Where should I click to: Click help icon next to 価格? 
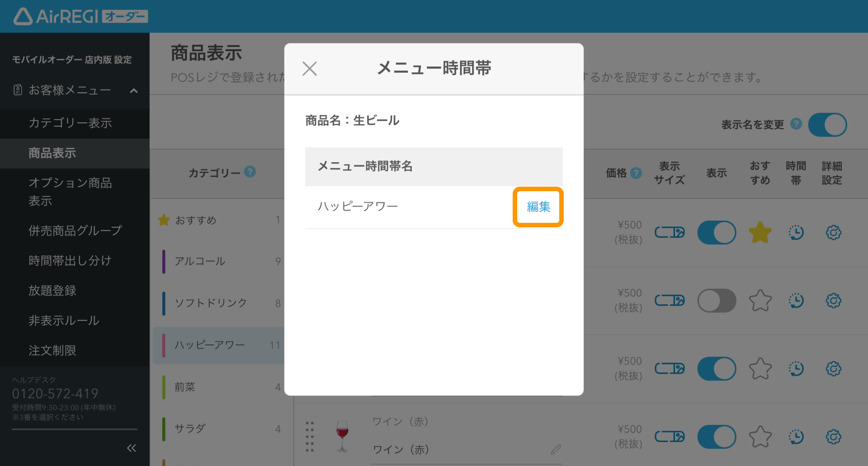click(636, 173)
